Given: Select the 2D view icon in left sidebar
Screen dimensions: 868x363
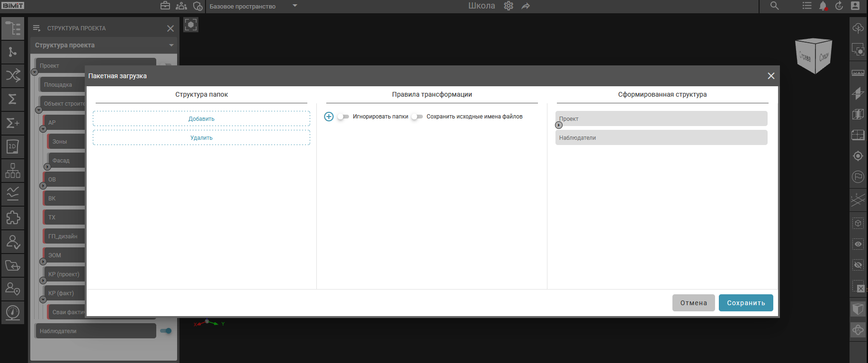Looking at the screenshot, I should tap(13, 146).
